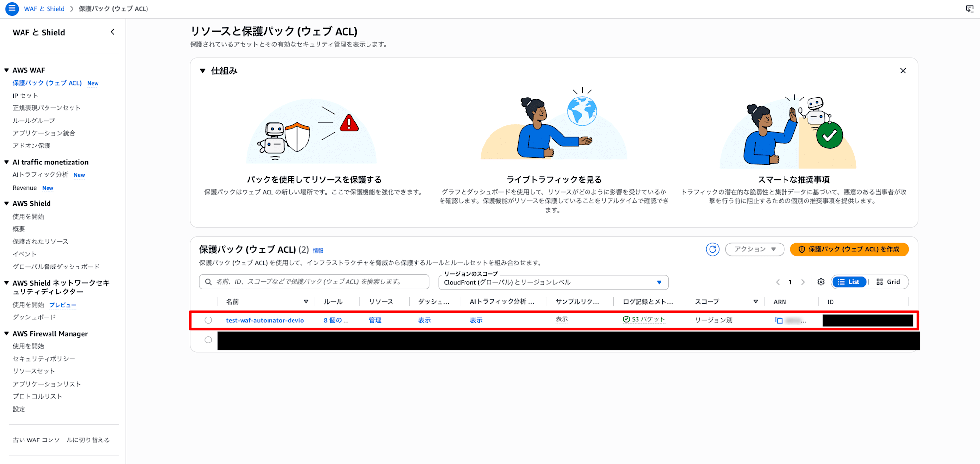
Task: Sort by 名前 column arrow
Action: coord(306,302)
